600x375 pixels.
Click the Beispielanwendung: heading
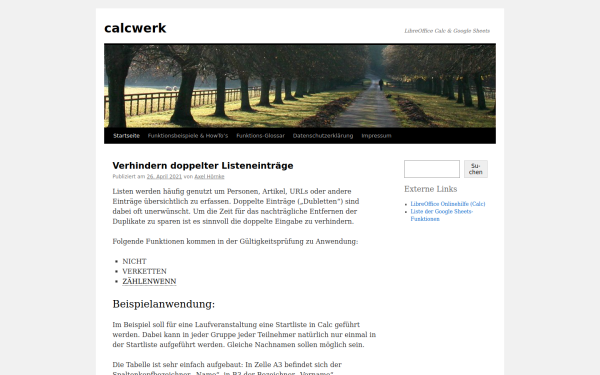tap(163, 304)
